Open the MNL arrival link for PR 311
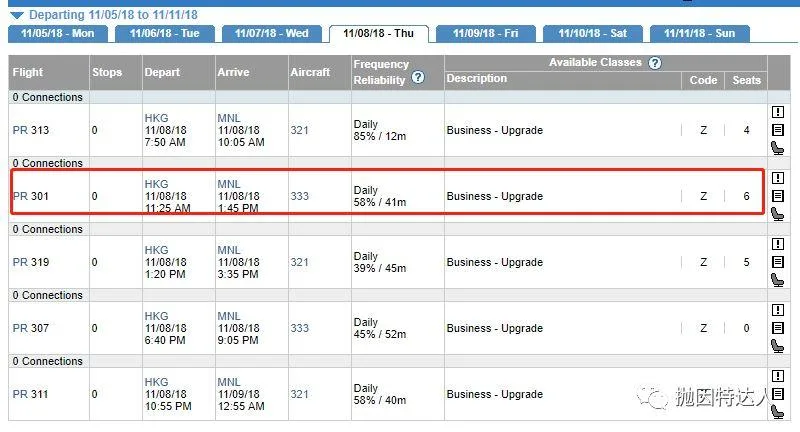Screen dimensions: 800x432 (229, 382)
